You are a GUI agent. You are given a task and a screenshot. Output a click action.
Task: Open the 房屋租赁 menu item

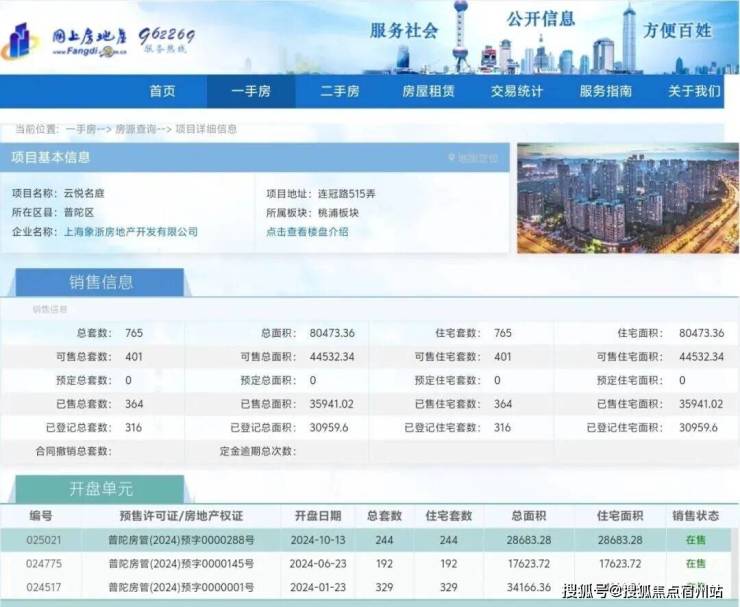(429, 91)
